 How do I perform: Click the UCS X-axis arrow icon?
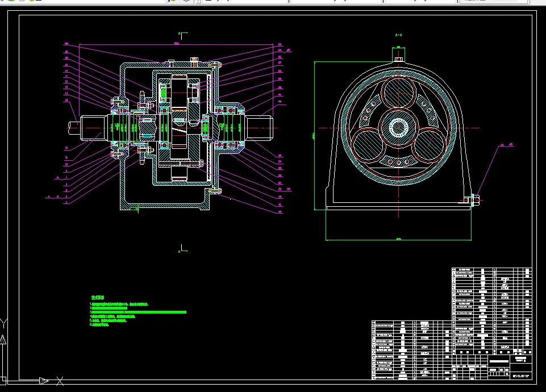pos(44,381)
